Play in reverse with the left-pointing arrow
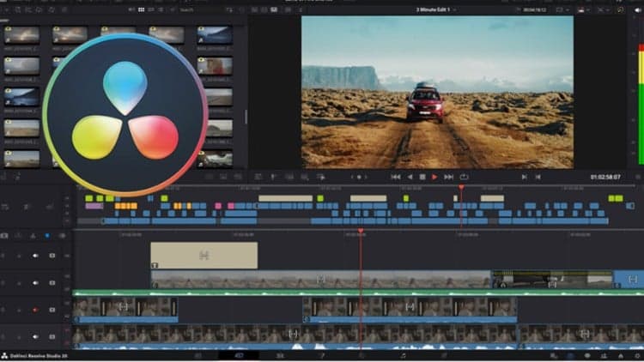Screen dimensions: 644x362 [410, 177]
